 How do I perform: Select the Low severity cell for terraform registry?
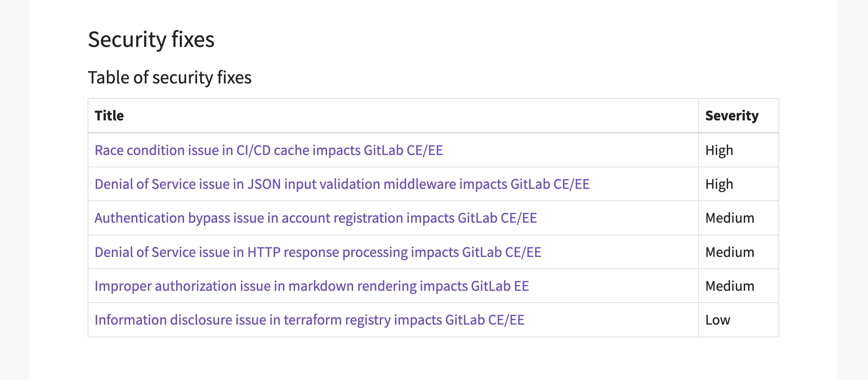(717, 320)
